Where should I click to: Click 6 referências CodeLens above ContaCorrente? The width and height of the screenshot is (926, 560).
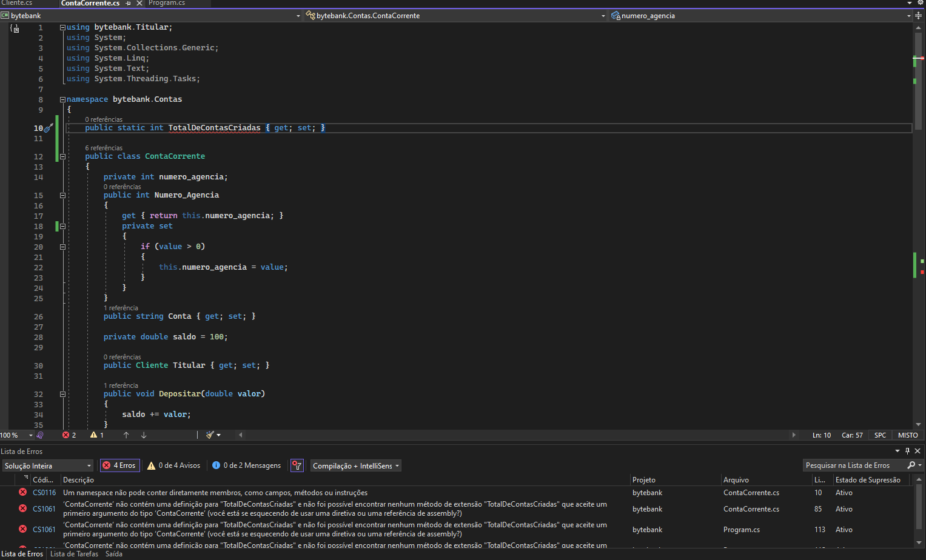click(x=104, y=148)
